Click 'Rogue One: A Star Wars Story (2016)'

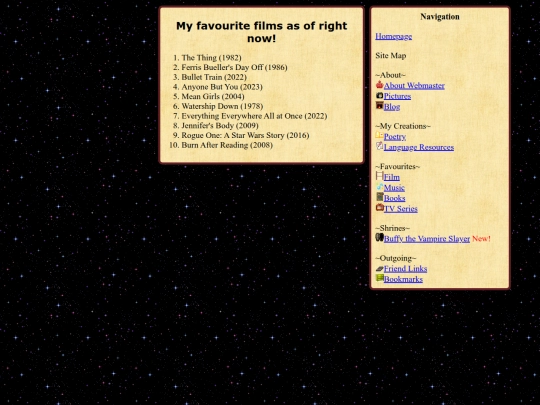pos(245,135)
